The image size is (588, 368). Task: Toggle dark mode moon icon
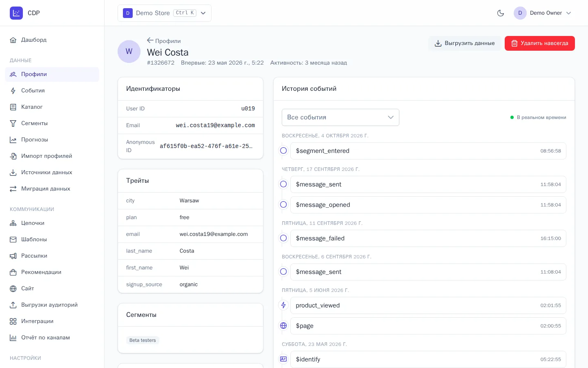tap(501, 13)
